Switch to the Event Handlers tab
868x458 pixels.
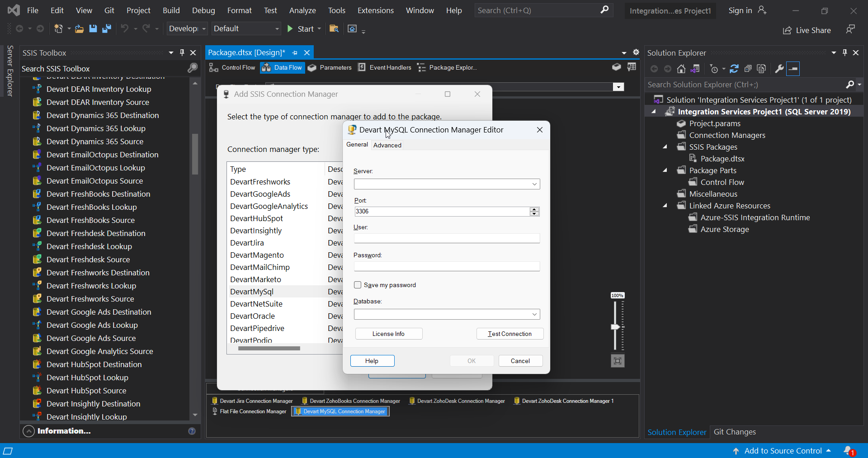(x=385, y=67)
